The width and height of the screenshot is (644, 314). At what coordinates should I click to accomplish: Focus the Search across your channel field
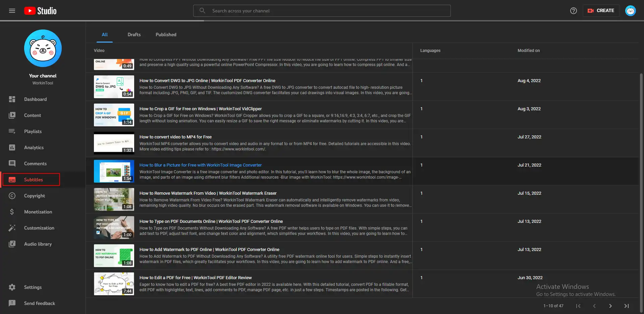click(322, 11)
